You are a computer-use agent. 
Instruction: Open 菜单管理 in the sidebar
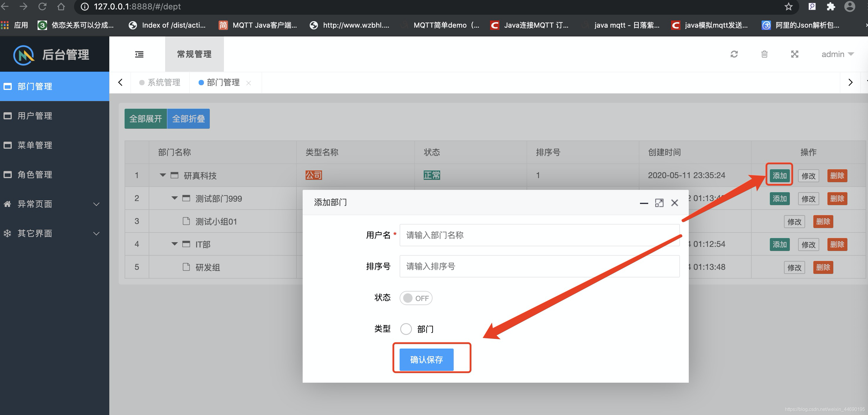55,145
